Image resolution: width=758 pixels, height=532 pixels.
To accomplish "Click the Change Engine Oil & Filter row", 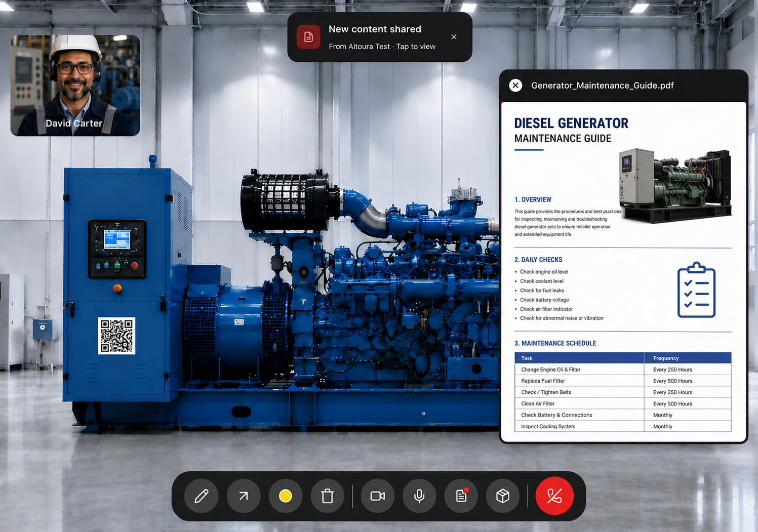I will pos(623,370).
